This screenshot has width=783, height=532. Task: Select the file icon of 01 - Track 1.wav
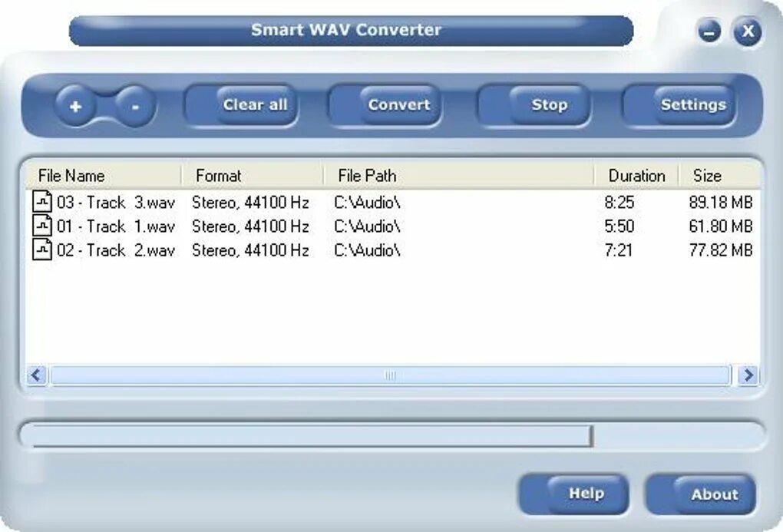pyautogui.click(x=42, y=225)
